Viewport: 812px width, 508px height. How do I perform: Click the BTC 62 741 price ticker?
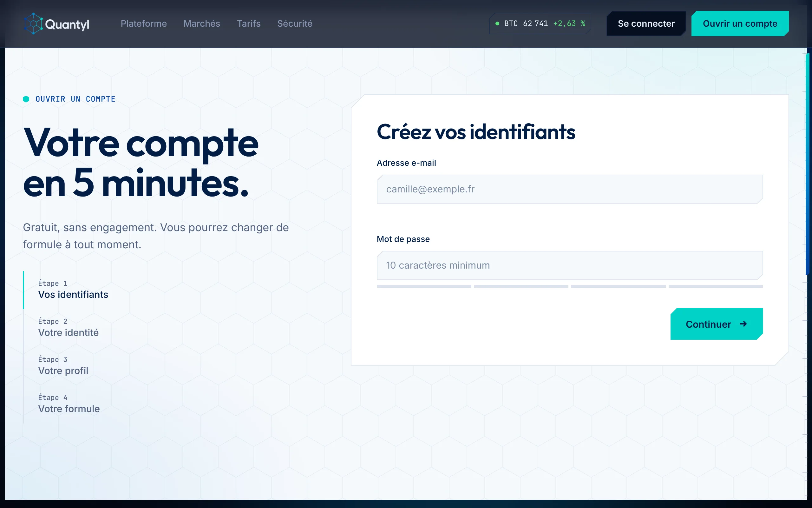[540, 23]
